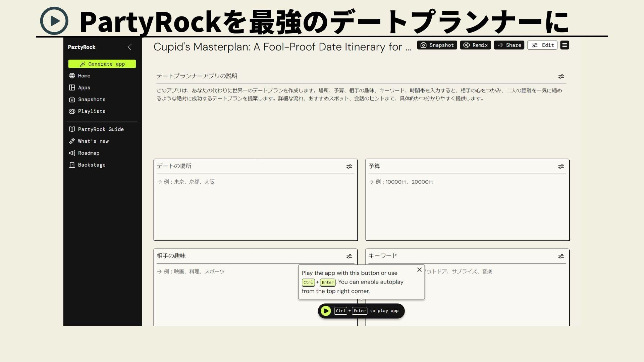Collapse the PartyRock sidebar with the chevron
Viewport: 644px width, 362px height.
point(130,47)
